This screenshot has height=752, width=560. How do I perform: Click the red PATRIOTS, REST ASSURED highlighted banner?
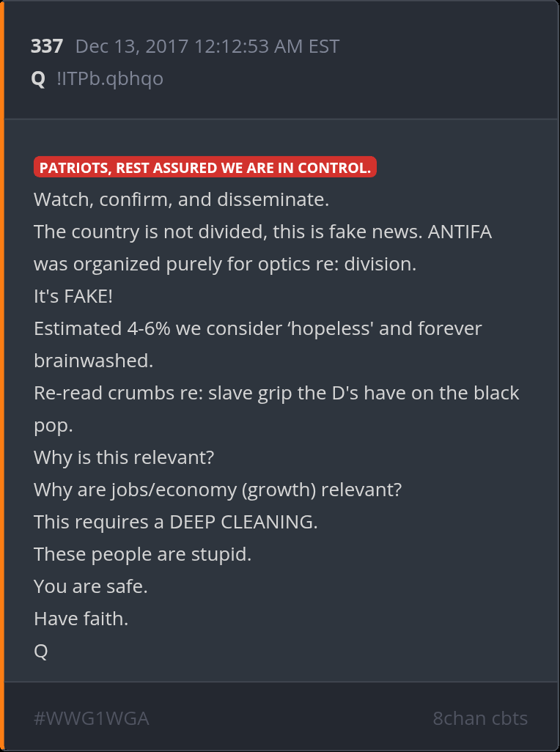tap(205, 167)
